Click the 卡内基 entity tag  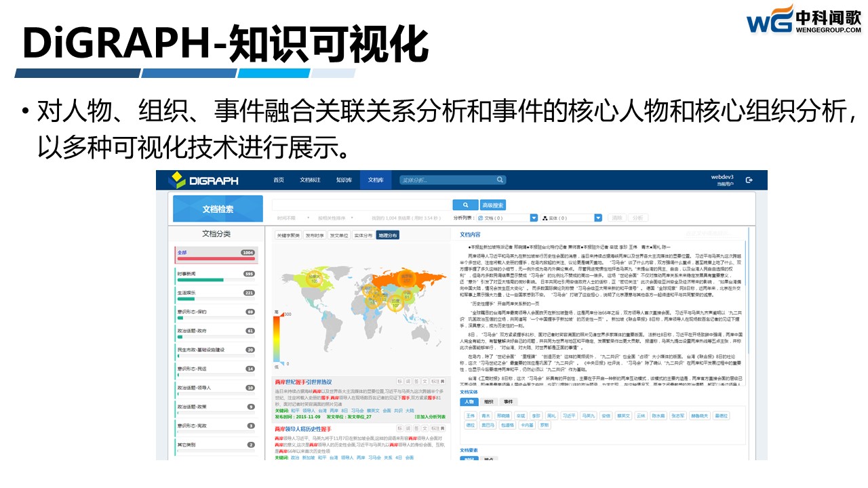pyautogui.click(x=527, y=425)
